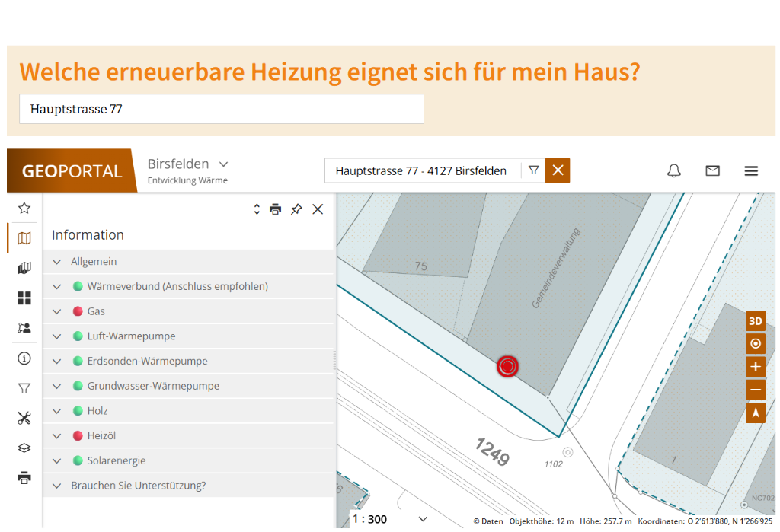Click the north arrow orientation button
Viewport: 780px width, 532px height.
click(x=755, y=413)
